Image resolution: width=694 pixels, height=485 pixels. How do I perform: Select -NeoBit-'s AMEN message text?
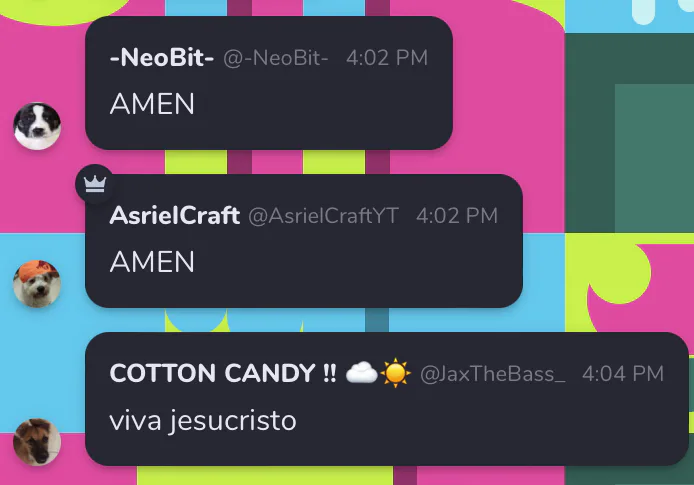pyautogui.click(x=152, y=104)
